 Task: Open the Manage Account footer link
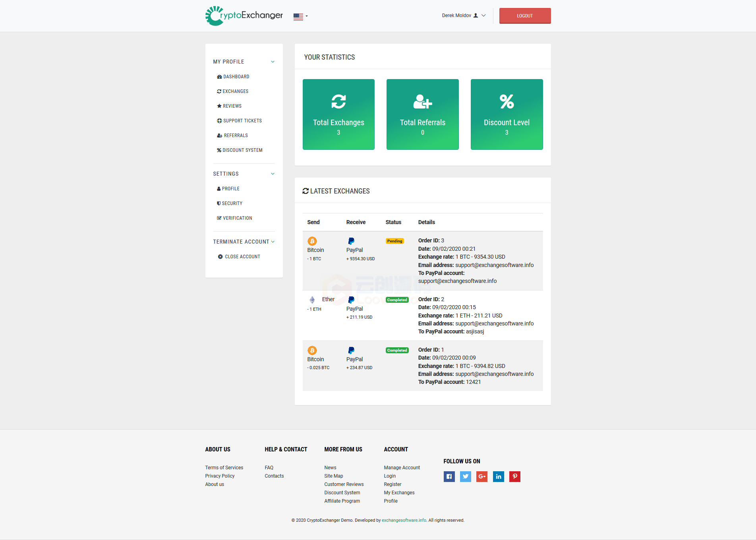tap(402, 468)
